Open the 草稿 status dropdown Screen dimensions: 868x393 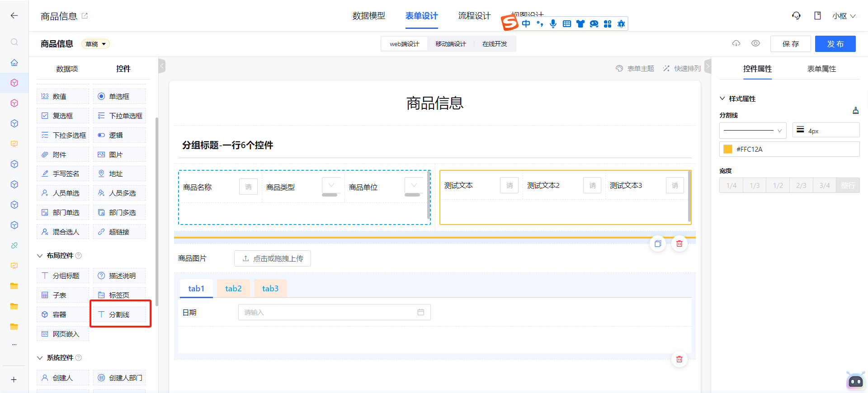(95, 44)
